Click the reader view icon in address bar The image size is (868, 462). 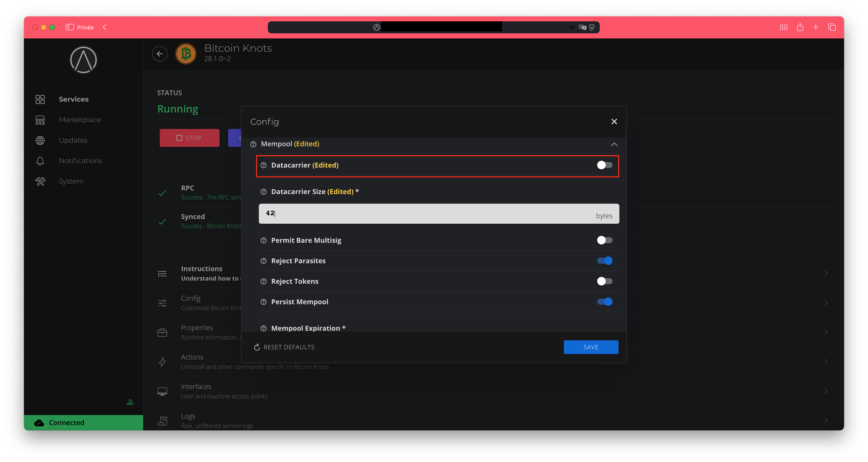592,27
